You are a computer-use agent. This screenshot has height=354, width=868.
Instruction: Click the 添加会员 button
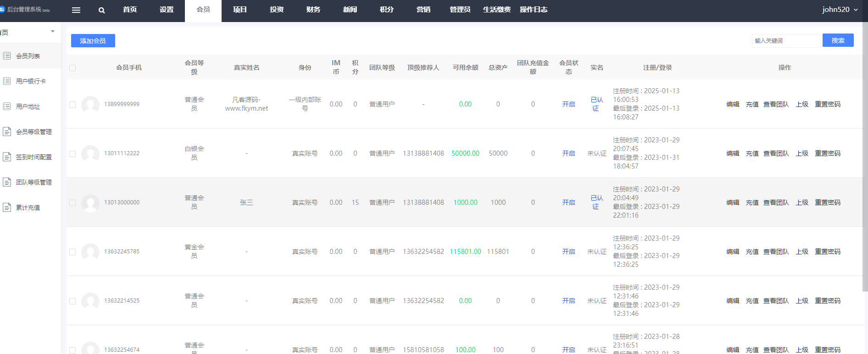[93, 41]
